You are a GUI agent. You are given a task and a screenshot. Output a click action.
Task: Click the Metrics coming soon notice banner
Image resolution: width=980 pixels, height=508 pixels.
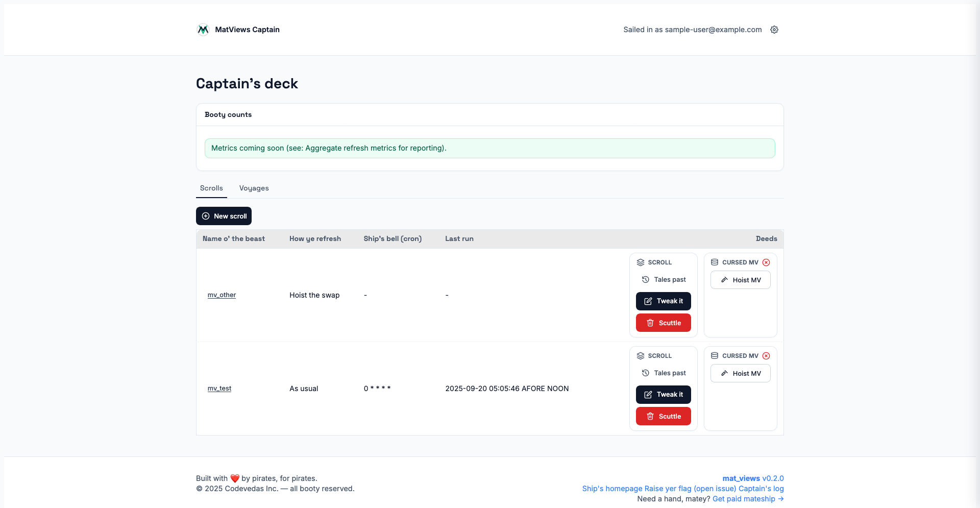489,148
